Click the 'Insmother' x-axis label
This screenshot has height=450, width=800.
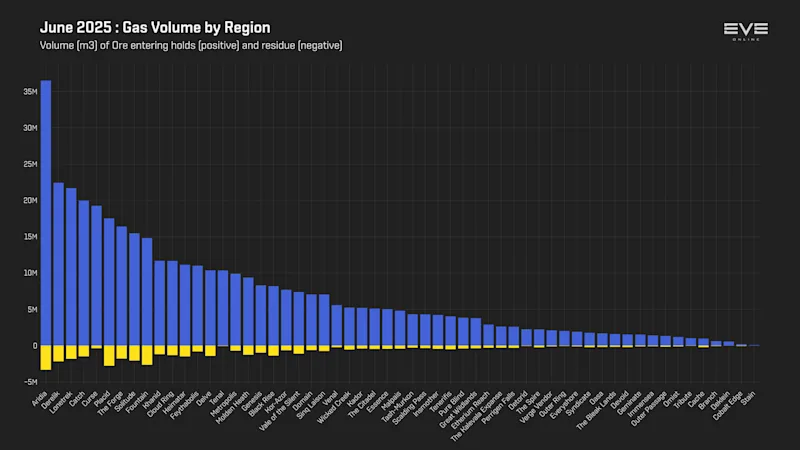pos(427,404)
